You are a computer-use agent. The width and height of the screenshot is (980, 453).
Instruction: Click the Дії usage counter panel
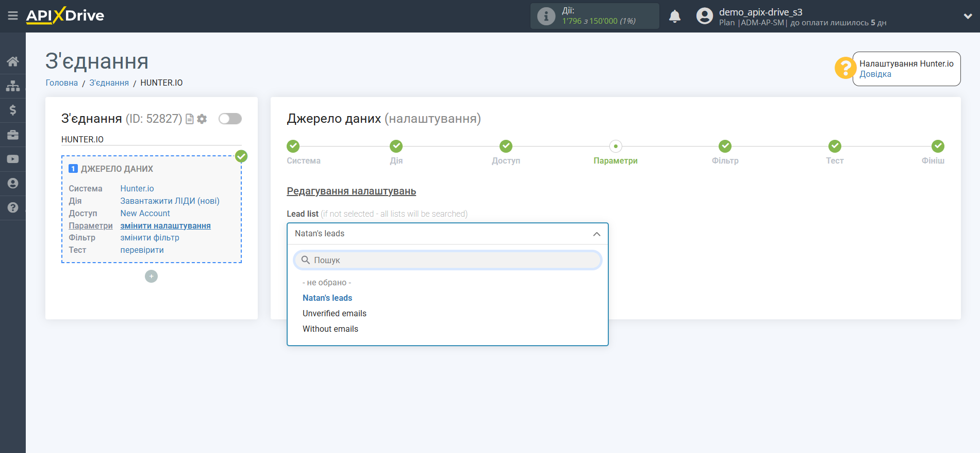point(594,16)
